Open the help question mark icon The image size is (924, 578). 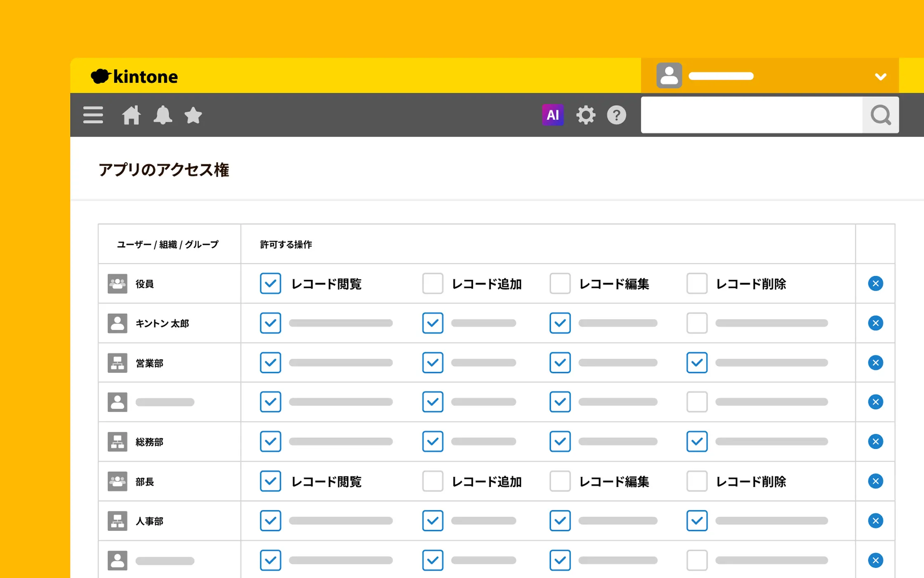point(616,115)
